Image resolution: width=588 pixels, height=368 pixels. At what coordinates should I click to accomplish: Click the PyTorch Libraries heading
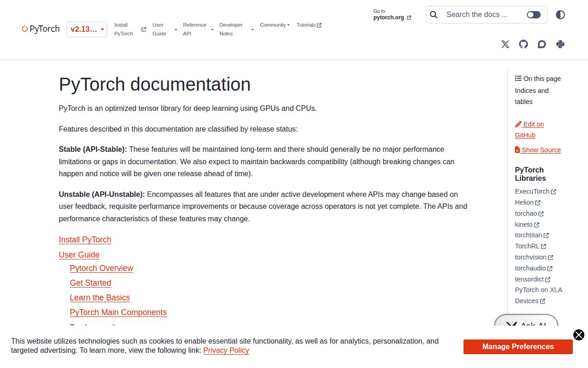[531, 174]
